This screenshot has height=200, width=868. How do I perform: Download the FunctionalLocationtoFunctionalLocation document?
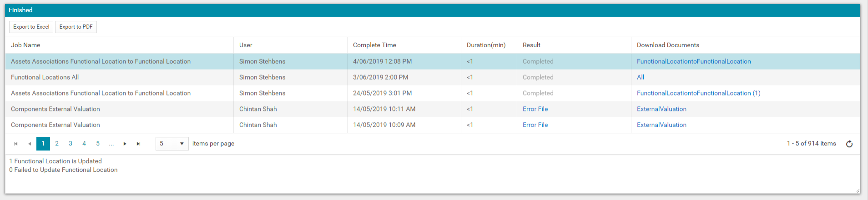tap(694, 61)
